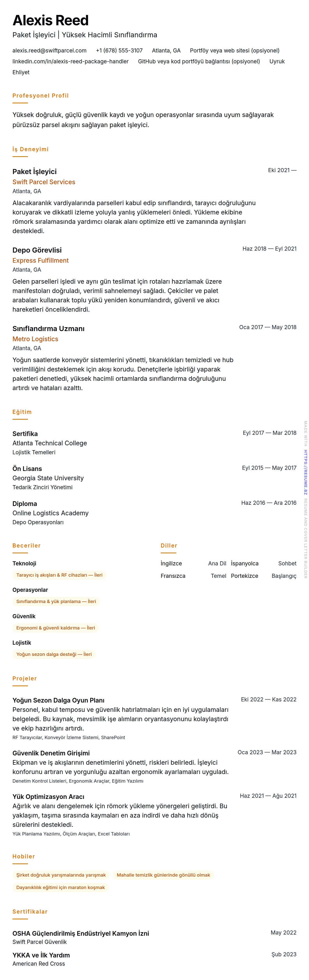Select the Sınıflandırma & yük planlama tag
The height and width of the screenshot is (980, 309).
point(56,602)
